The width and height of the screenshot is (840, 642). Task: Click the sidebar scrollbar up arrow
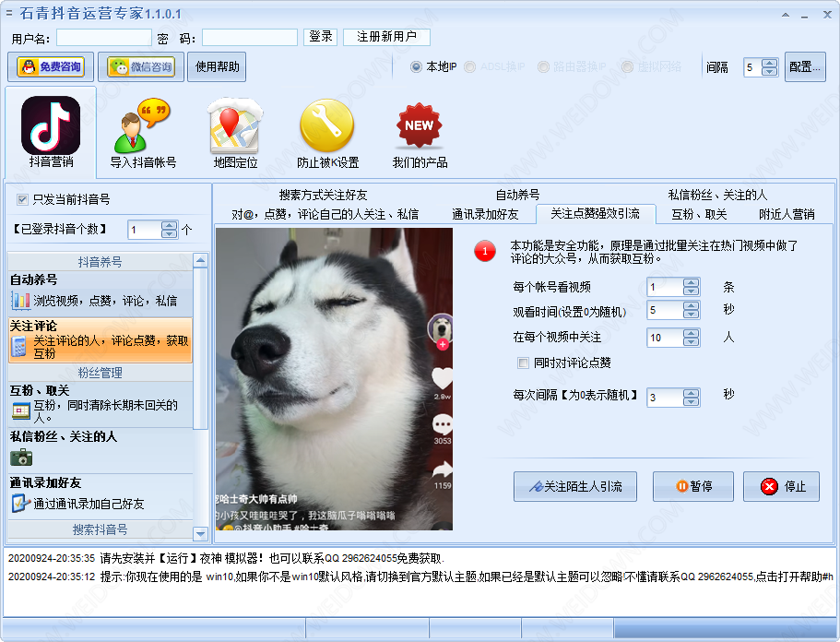click(x=200, y=260)
